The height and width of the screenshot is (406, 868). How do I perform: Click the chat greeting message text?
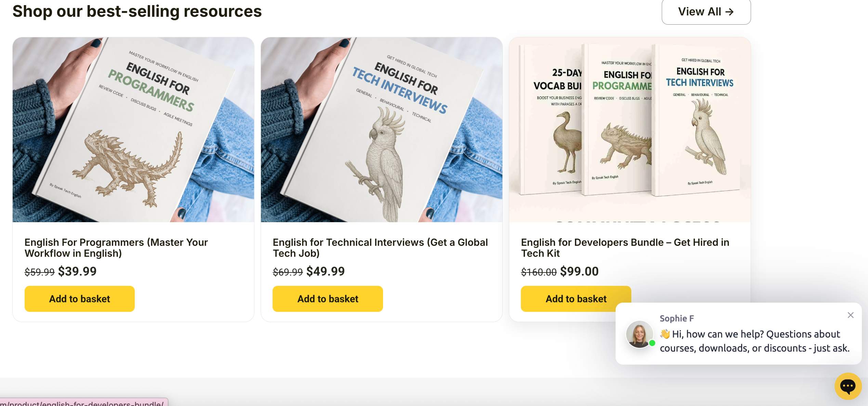tap(754, 341)
